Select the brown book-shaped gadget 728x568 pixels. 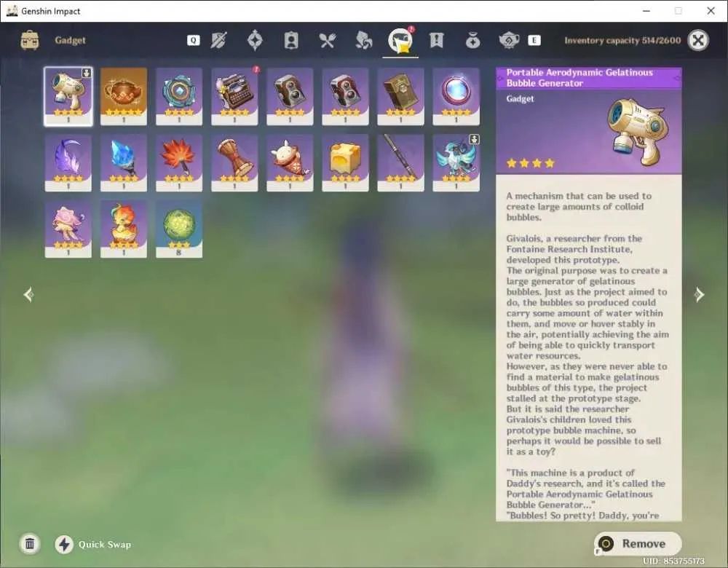(400, 97)
